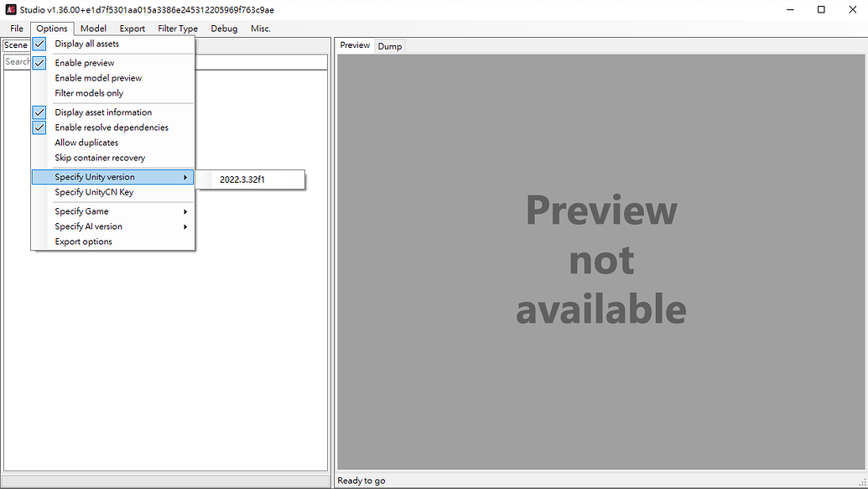
Task: Select Filter models only
Action: [x=89, y=93]
